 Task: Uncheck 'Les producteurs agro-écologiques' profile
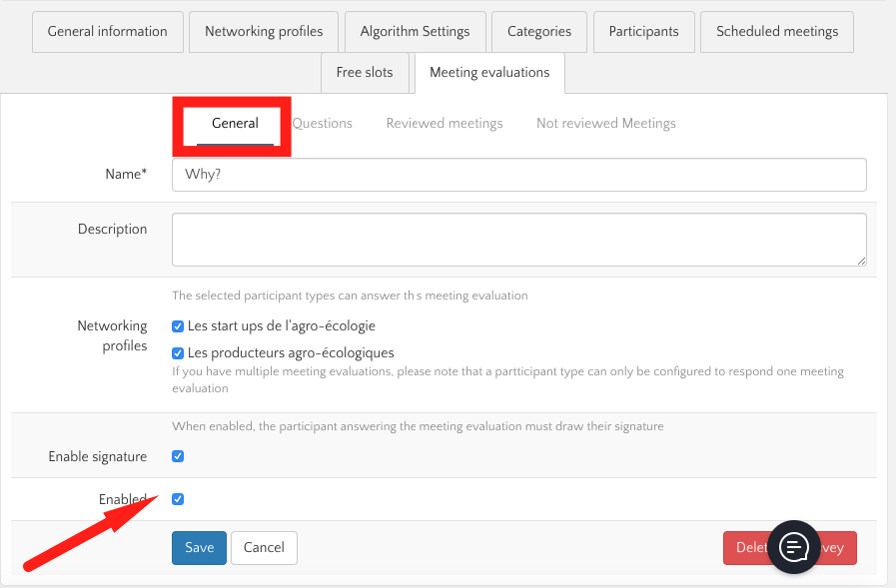[178, 352]
